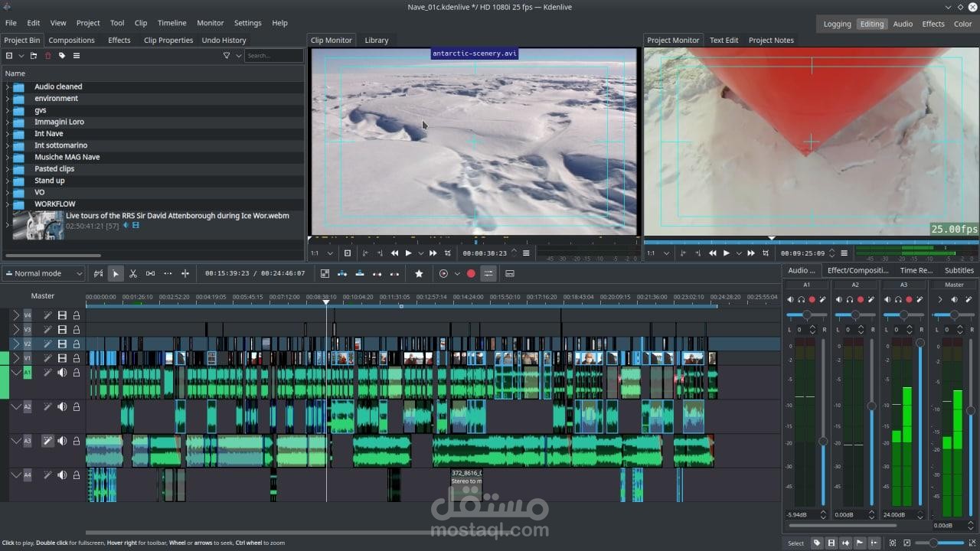Select the Razor (scissors) tool
Screen dimensions: 980x551
[x=133, y=273]
